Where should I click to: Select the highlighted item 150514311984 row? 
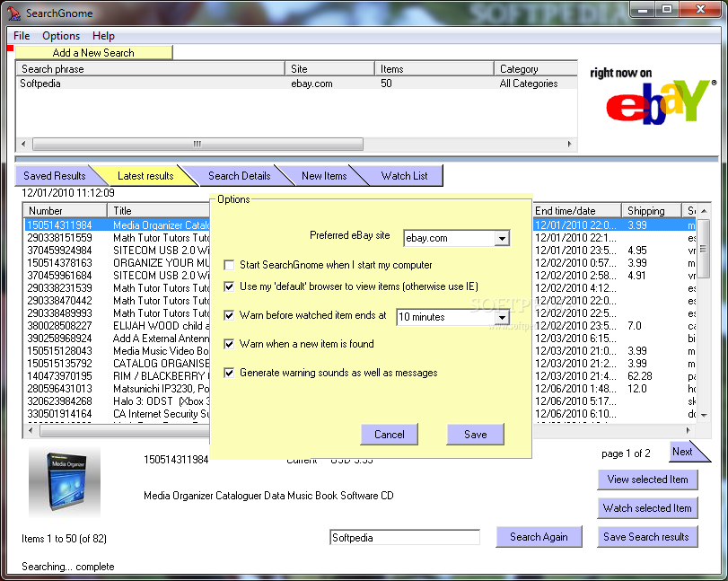coord(117,225)
